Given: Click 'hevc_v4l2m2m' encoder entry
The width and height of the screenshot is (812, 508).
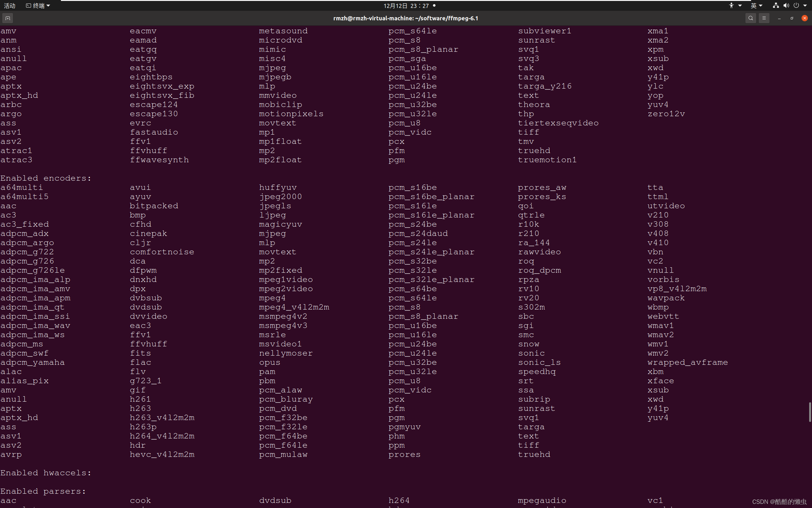Looking at the screenshot, I should [x=162, y=455].
